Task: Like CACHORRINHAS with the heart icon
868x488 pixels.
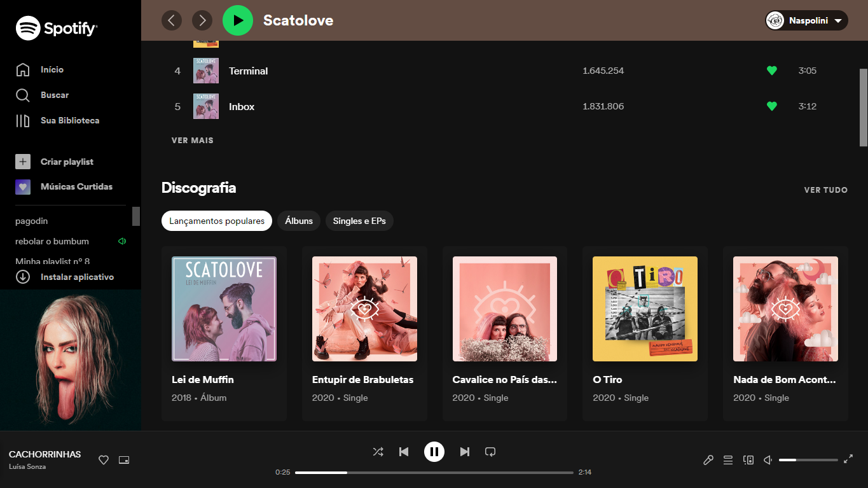Action: coord(104,460)
